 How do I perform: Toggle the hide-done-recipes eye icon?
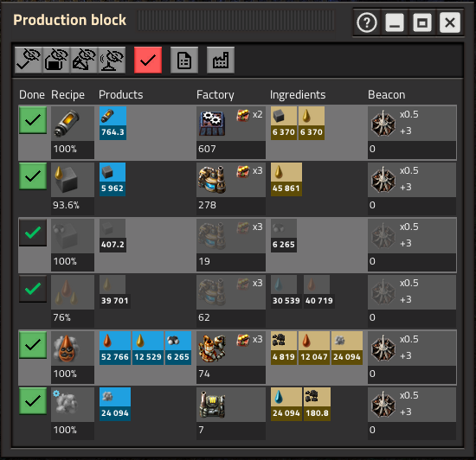click(x=29, y=60)
